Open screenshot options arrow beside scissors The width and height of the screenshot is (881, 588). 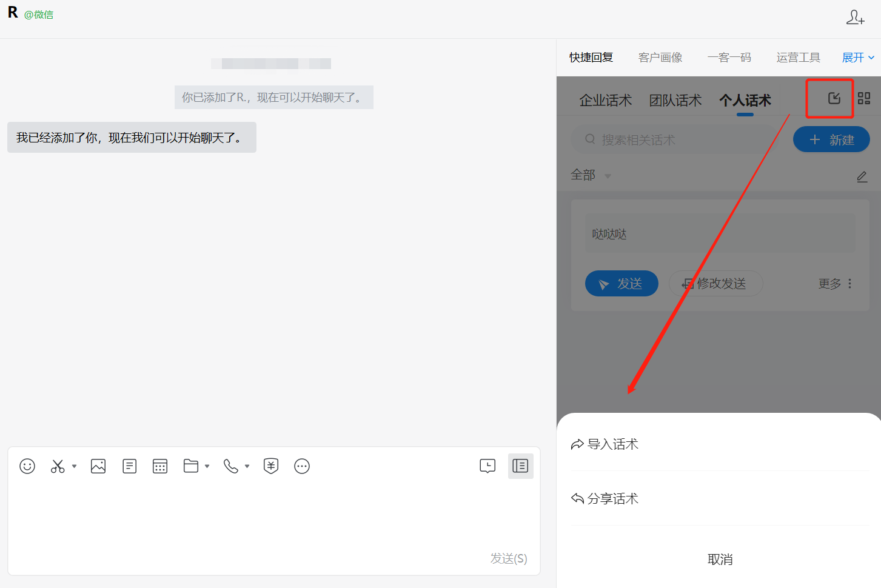click(x=75, y=466)
